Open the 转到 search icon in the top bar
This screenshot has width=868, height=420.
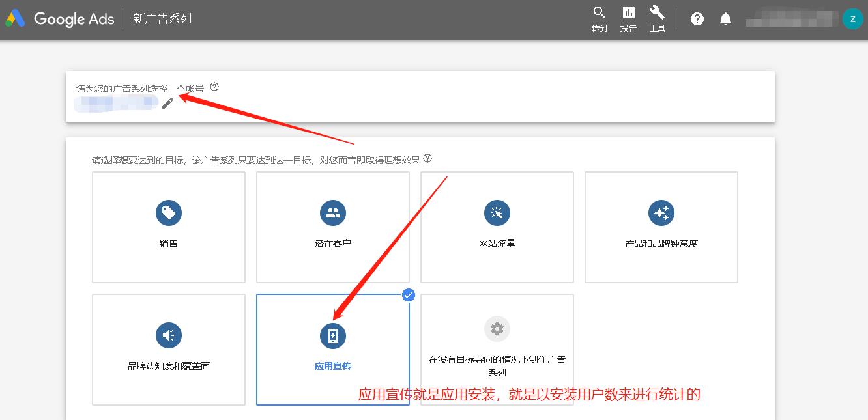coord(598,14)
